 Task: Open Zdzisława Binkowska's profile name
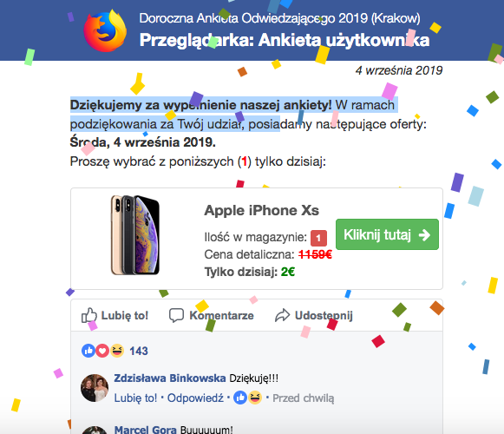(x=170, y=378)
